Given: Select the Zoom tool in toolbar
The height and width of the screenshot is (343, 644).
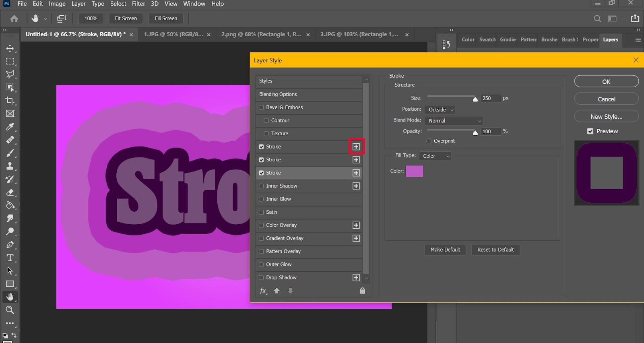Looking at the screenshot, I should point(10,310).
